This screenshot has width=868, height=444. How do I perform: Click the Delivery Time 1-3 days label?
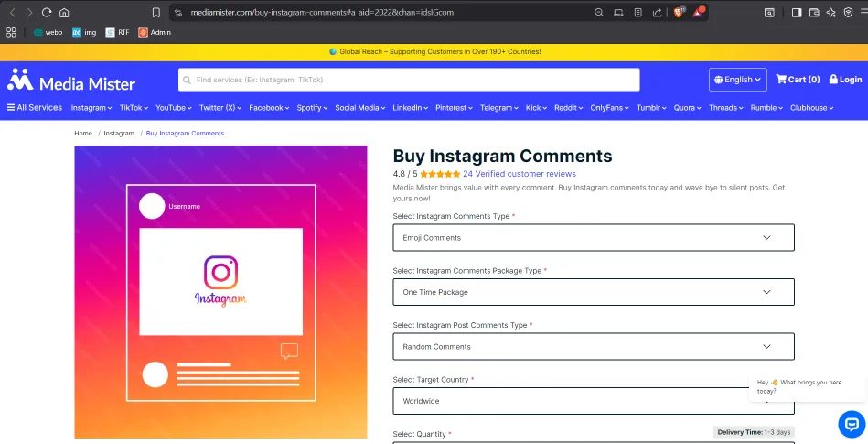754,432
